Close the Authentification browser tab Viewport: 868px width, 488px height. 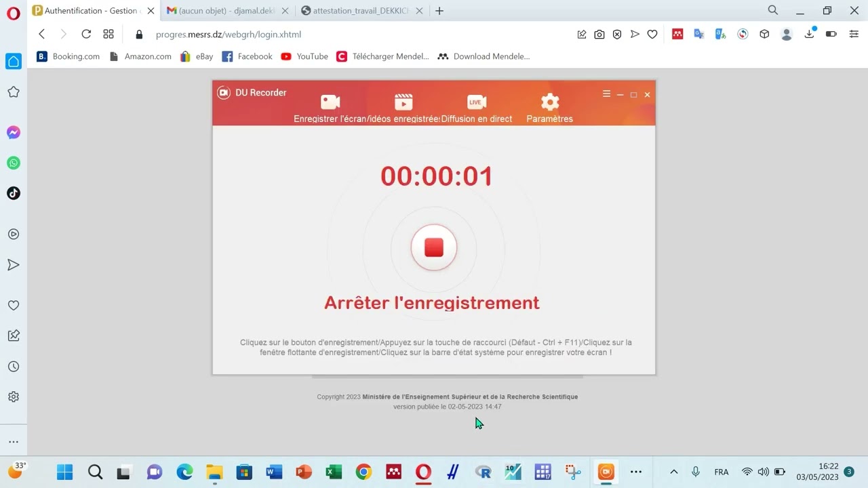click(151, 11)
